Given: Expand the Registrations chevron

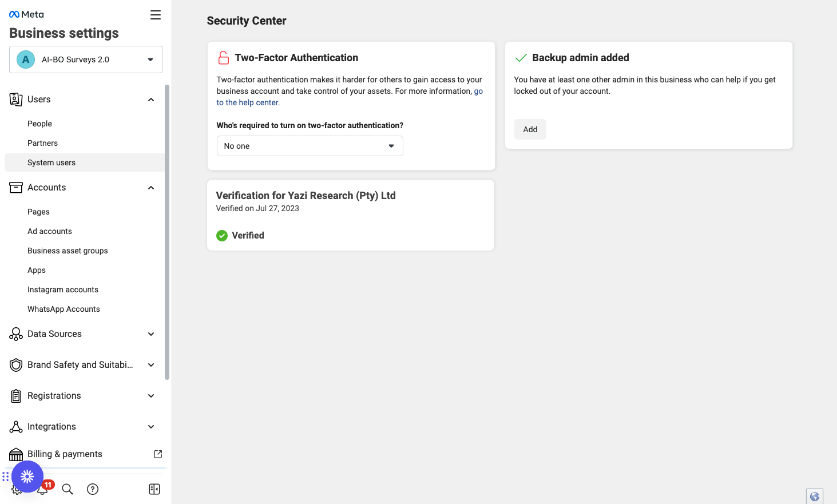Looking at the screenshot, I should (x=151, y=396).
